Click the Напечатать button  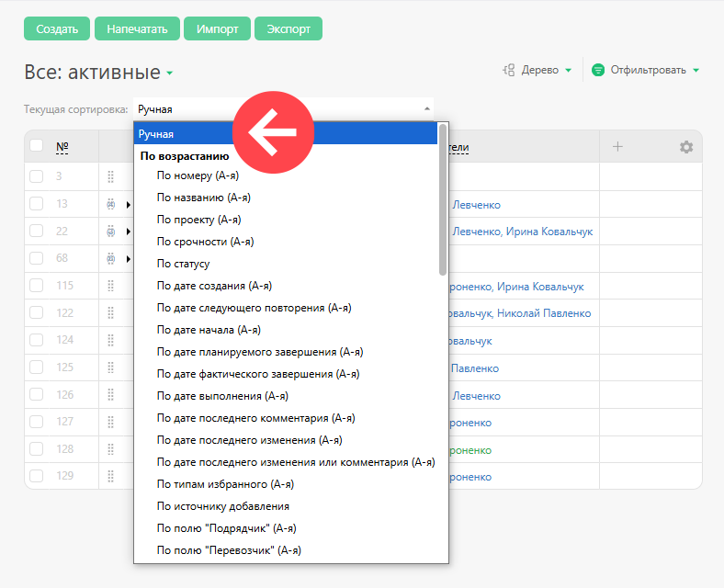pyautogui.click(x=137, y=28)
